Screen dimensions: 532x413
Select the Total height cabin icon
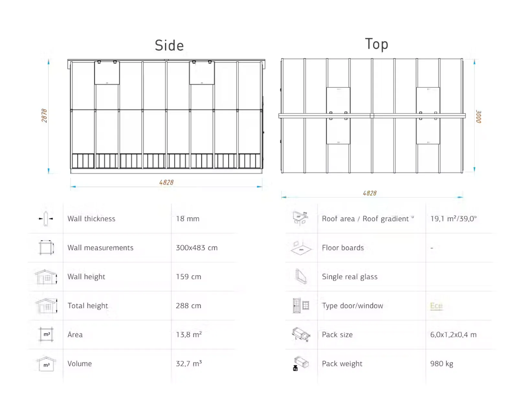pyautogui.click(x=46, y=306)
